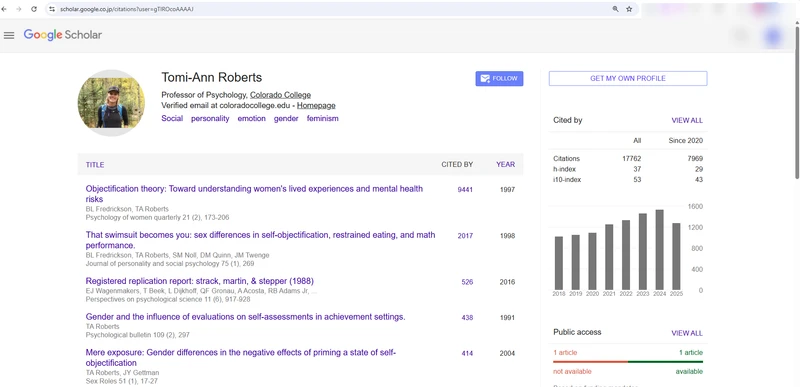800x387 pixels.
Task: Open Tomi-Ann Roberts' profile photo
Action: [111, 103]
